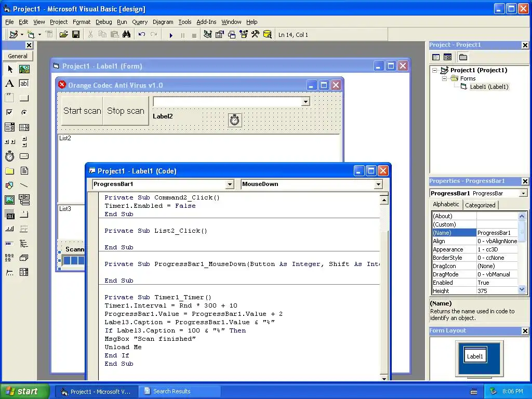Start the program with the Run arrow
The image size is (532, 399).
[171, 35]
